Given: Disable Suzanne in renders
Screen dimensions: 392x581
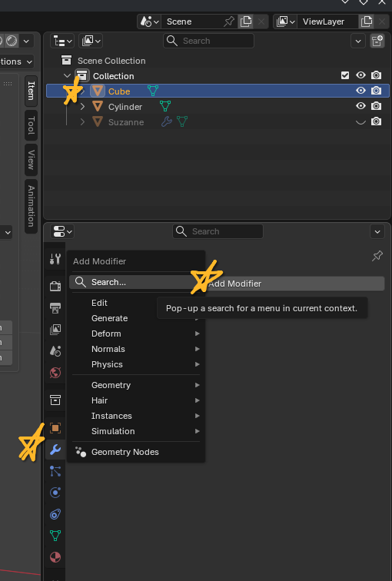Looking at the screenshot, I should 376,121.
